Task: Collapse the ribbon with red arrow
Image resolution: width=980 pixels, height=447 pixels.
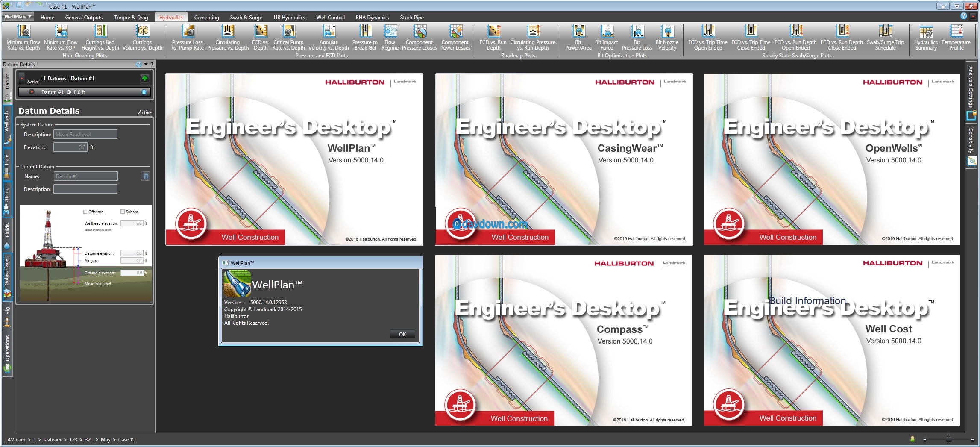Action: (973, 16)
